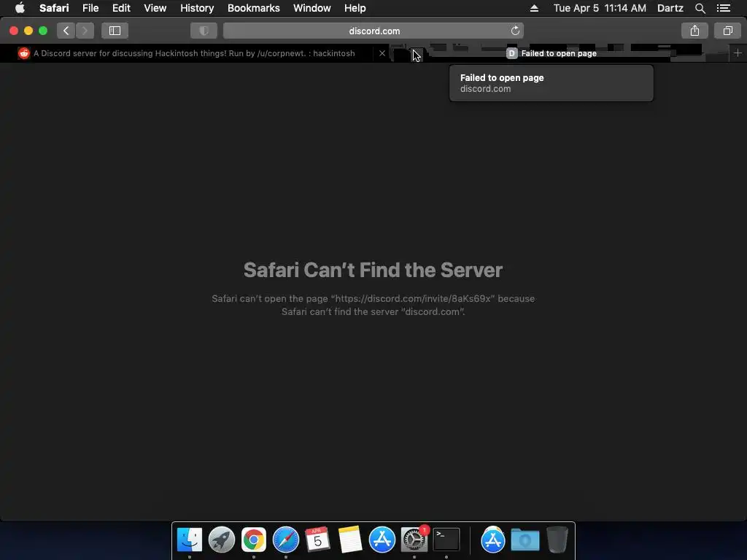747x560 pixels.
Task: Open the Edit menu
Action: tap(121, 8)
